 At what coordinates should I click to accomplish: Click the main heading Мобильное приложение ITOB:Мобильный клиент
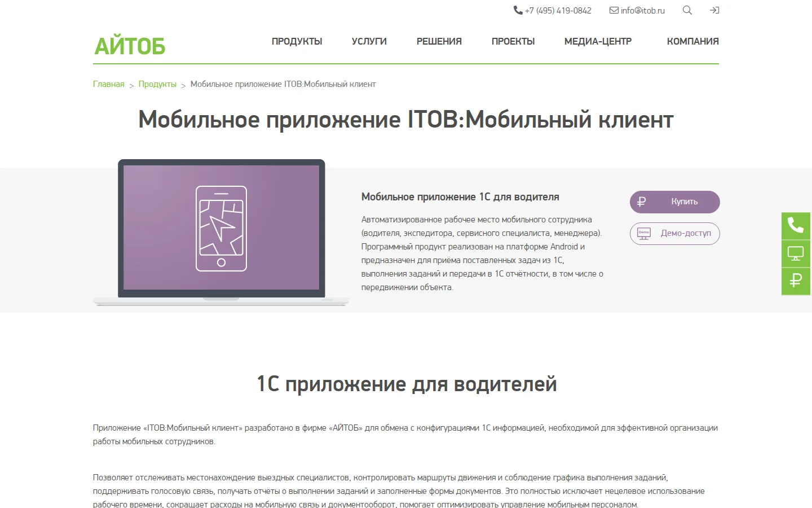[406, 120]
